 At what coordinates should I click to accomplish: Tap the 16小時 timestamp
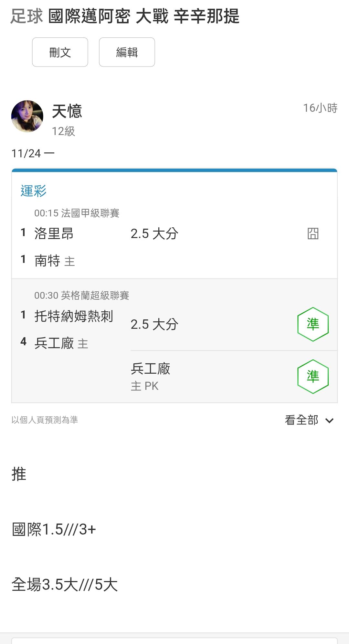(320, 108)
